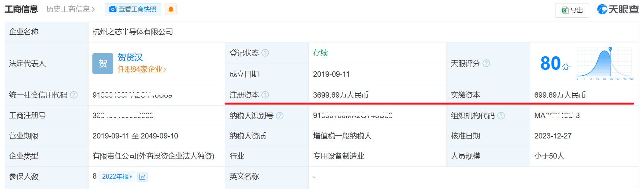Select company name 杭州之芯半导体有限公司
The width and height of the screenshot is (644, 189).
pos(133,32)
